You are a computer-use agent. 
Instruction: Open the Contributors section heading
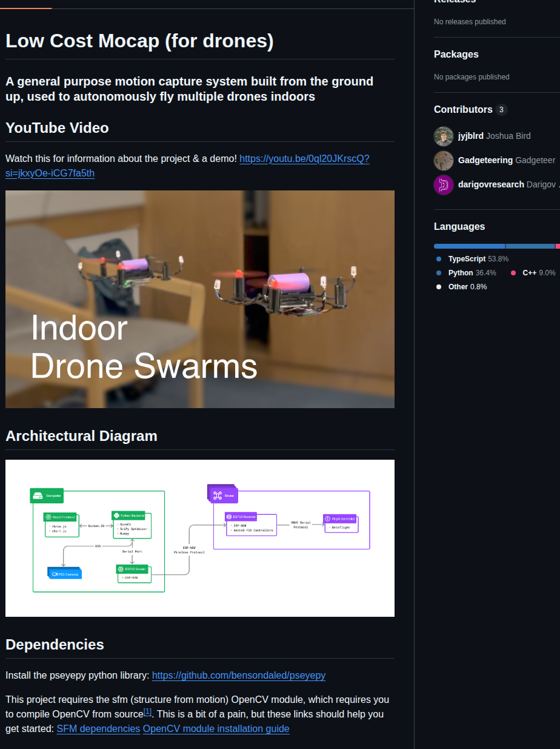click(463, 109)
